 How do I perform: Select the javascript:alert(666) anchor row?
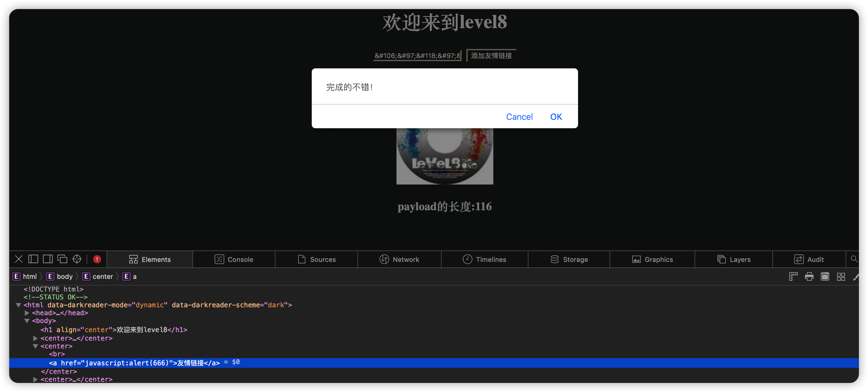pyautogui.click(x=434, y=363)
